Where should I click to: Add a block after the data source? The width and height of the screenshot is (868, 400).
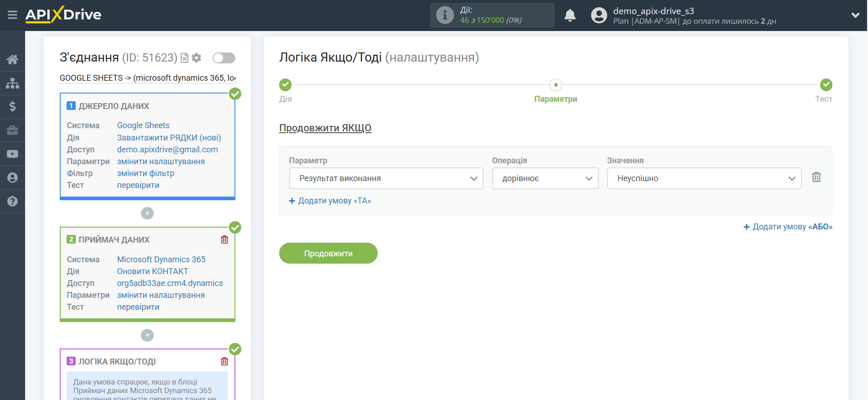coord(147,213)
